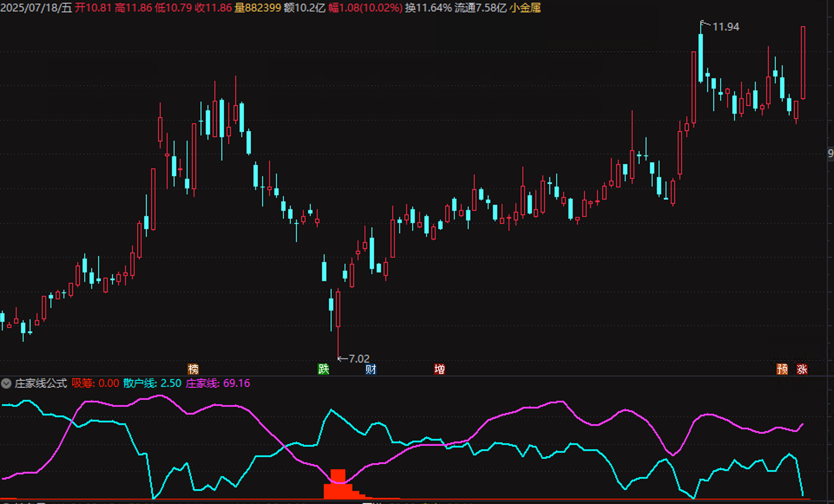Open the blue 财 financial report marker
This screenshot has width=834, height=504.
tap(371, 369)
